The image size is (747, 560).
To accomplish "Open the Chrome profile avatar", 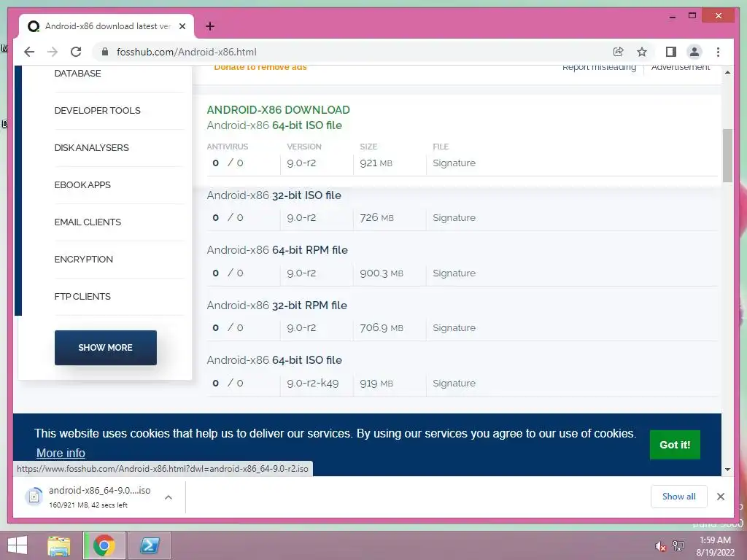I will (694, 52).
